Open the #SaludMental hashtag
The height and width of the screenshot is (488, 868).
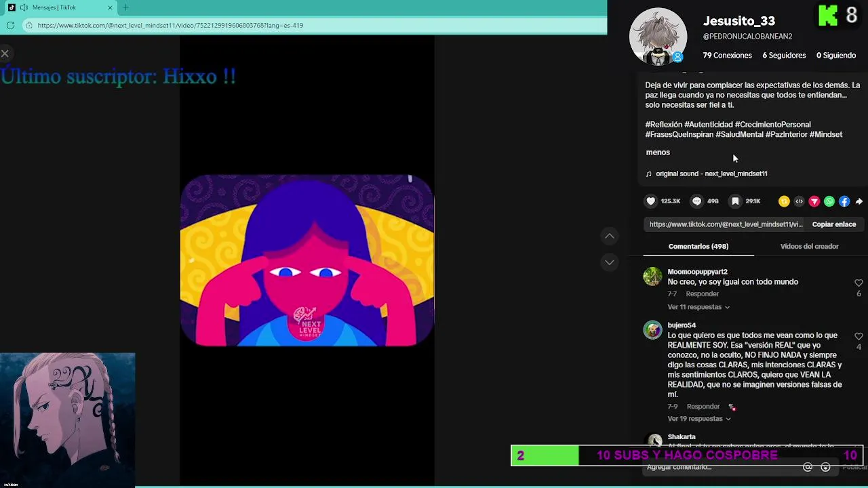pyautogui.click(x=739, y=135)
